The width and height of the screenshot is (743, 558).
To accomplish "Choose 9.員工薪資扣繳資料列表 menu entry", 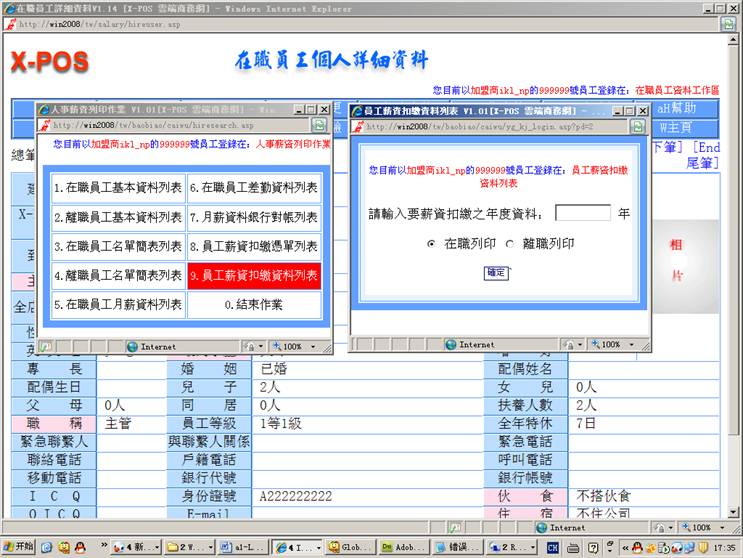I will [x=254, y=275].
